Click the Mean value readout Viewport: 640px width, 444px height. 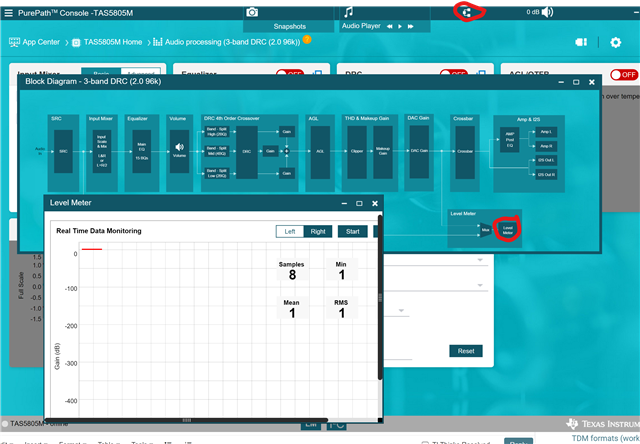pos(292,313)
